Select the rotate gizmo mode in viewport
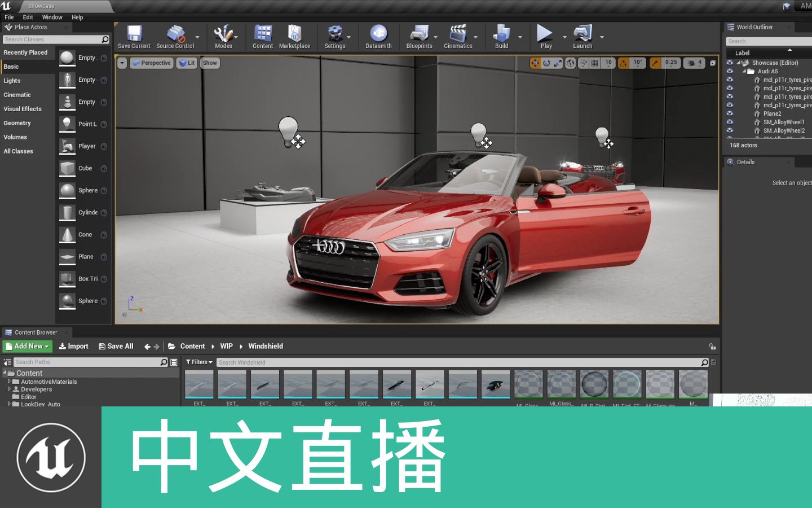812x508 pixels. tap(546, 63)
